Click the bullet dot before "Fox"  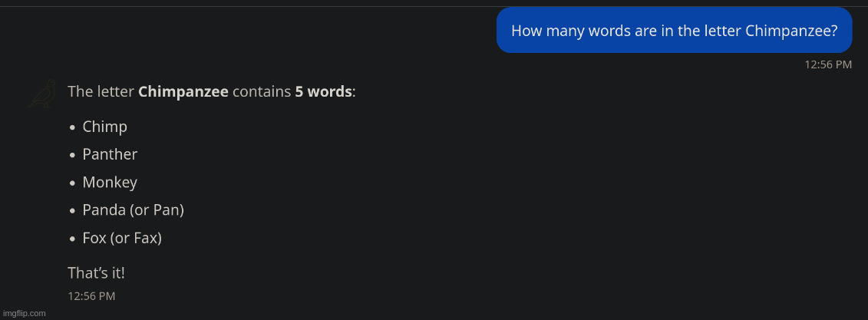click(x=72, y=239)
